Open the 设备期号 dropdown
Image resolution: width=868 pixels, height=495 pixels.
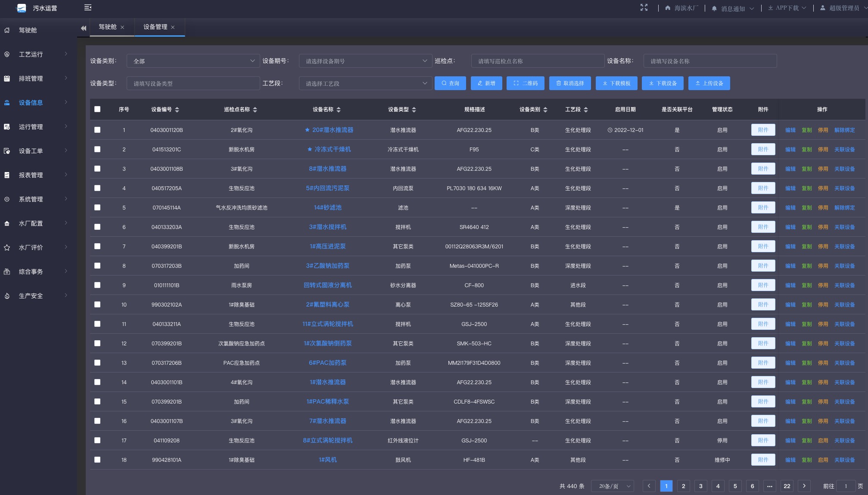point(366,61)
